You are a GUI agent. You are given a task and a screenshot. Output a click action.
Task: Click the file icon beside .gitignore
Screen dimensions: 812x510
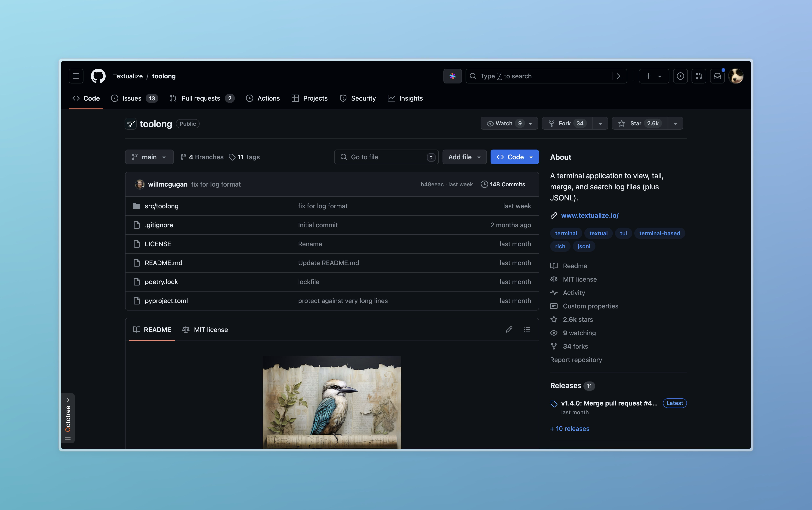136,225
